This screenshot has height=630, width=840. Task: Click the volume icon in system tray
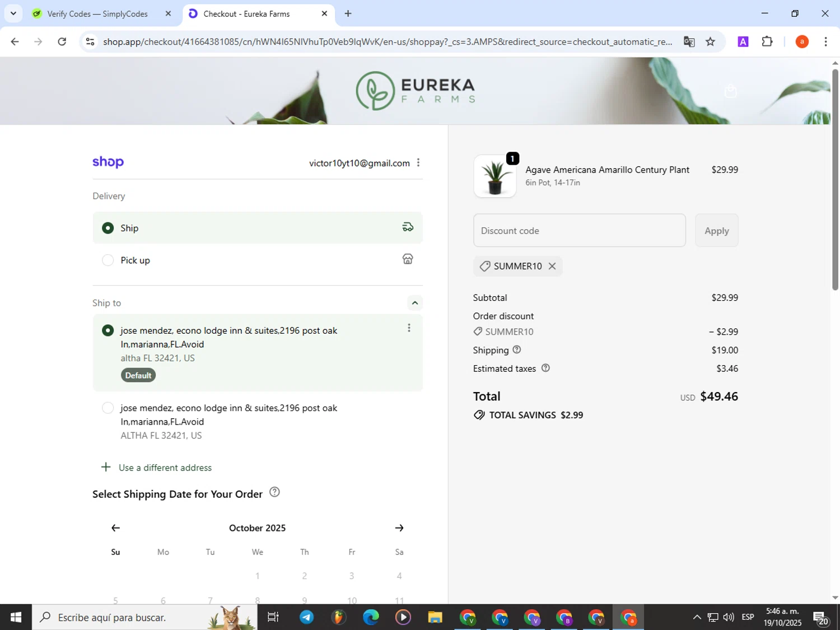click(x=729, y=617)
